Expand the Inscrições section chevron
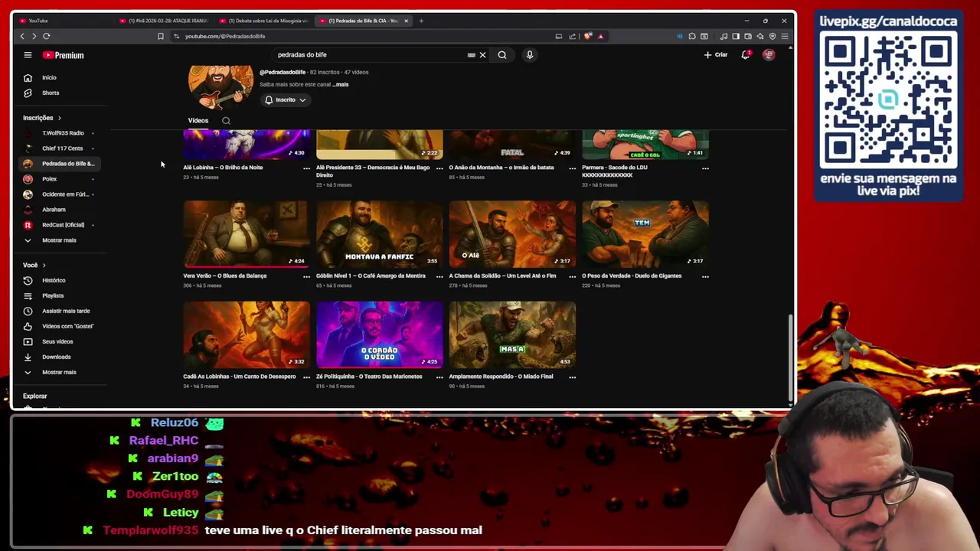 pyautogui.click(x=60, y=118)
